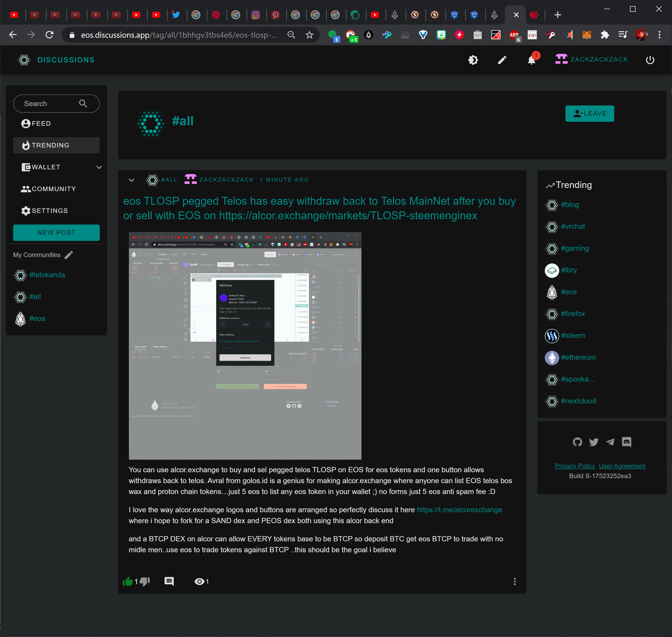Open the pencil compose icon in header
This screenshot has height=637, width=672.
tap(502, 60)
